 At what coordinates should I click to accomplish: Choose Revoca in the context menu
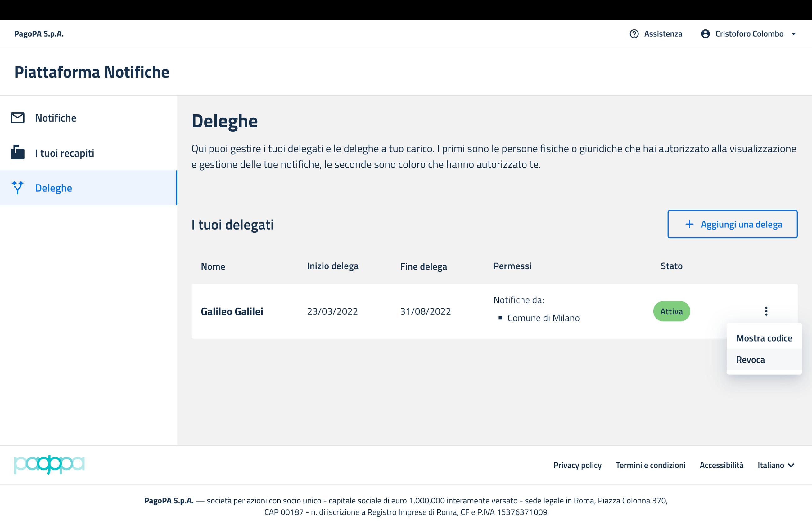(750, 360)
